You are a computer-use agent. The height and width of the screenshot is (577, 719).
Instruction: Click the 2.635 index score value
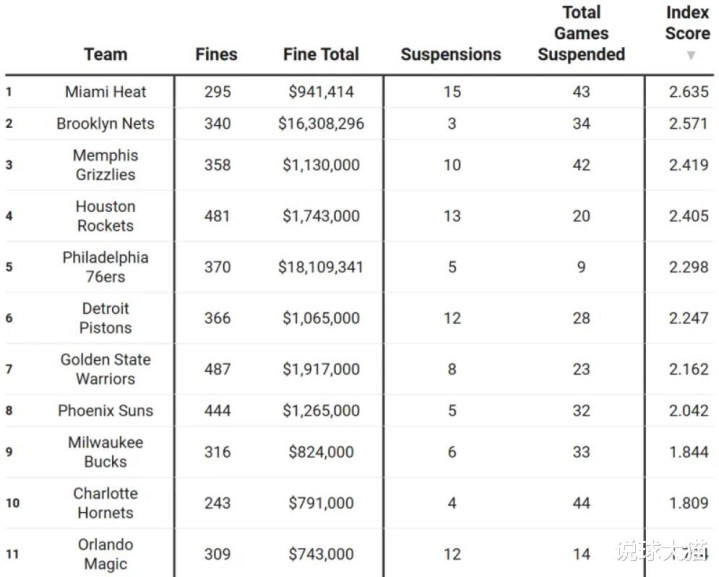coord(689,92)
